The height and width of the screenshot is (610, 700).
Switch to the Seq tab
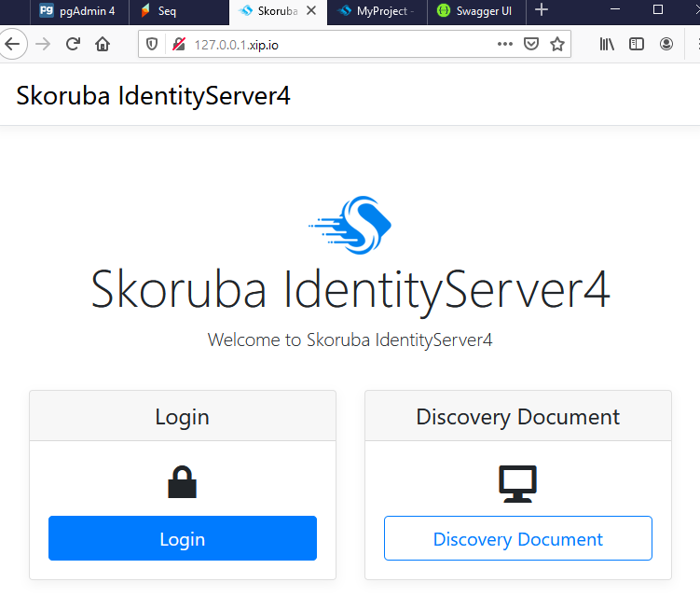[179, 11]
